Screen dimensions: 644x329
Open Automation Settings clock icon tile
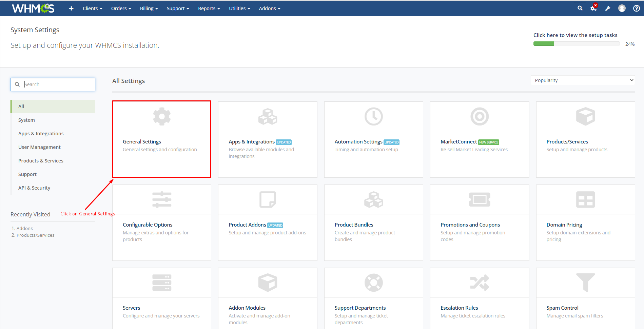coord(373,117)
